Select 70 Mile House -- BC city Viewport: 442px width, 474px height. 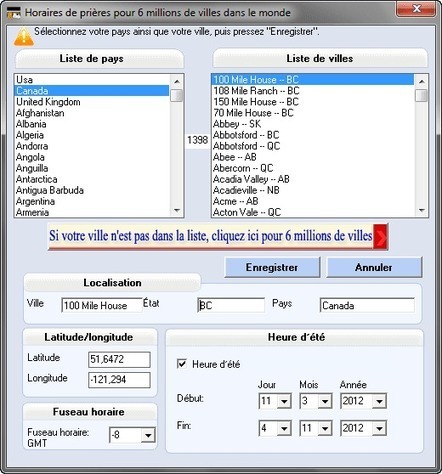click(313, 113)
